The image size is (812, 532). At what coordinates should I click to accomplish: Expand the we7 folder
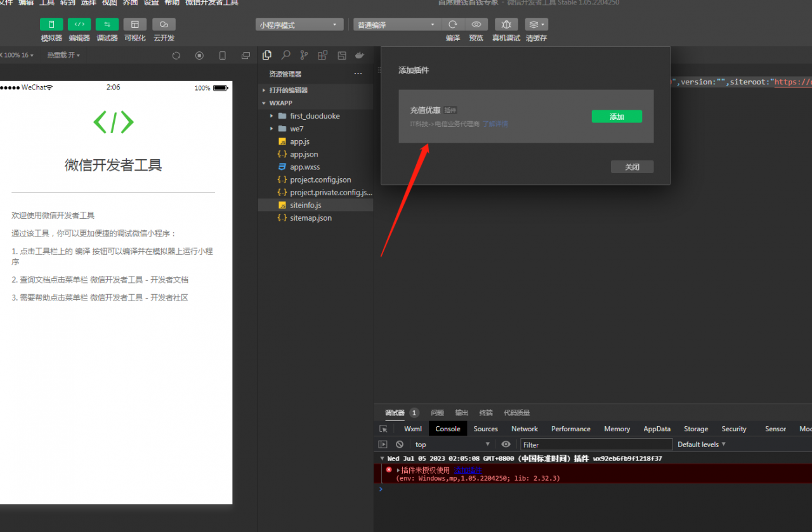point(315,129)
